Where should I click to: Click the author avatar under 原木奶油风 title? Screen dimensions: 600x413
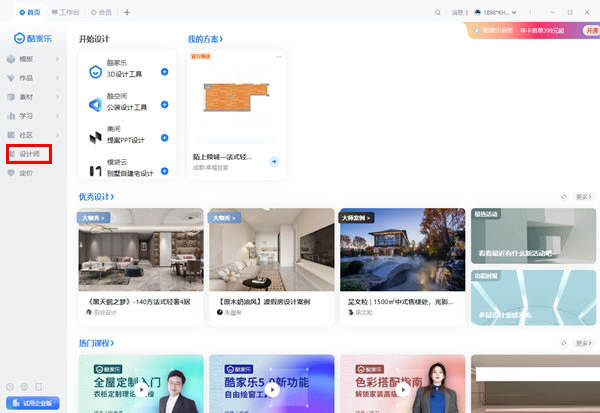click(x=220, y=312)
